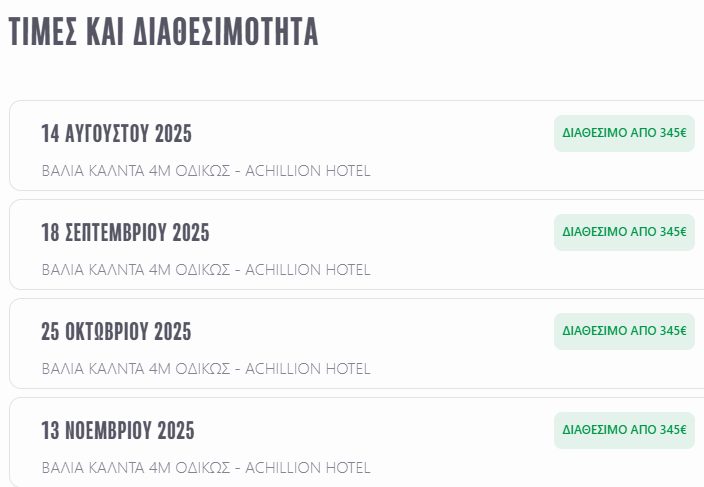
Task: Click ΒΑΛΙΑ ΚΑΛΝΤΑ text under 14 Αυγούστου
Action: point(93,171)
